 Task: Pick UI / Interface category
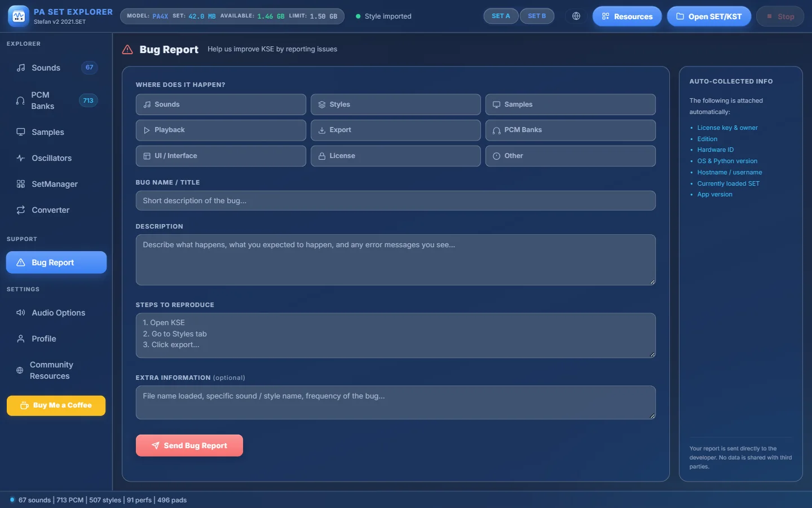(x=221, y=156)
